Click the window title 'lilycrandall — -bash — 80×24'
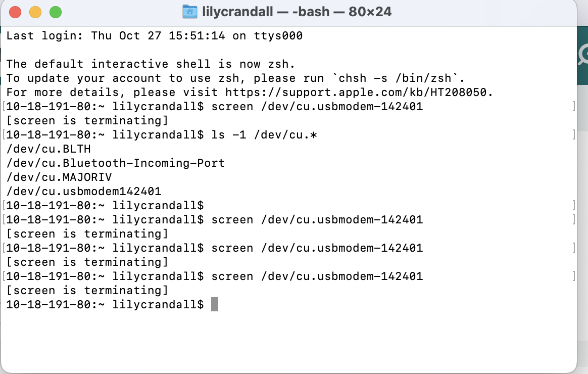Viewport: 588px width, 374px height. pos(297,12)
